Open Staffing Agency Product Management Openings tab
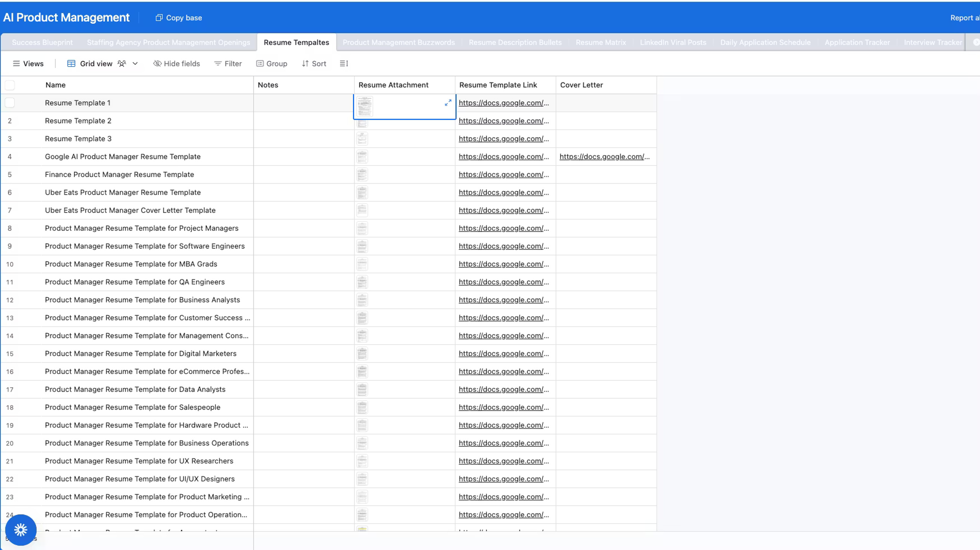 pos(168,42)
